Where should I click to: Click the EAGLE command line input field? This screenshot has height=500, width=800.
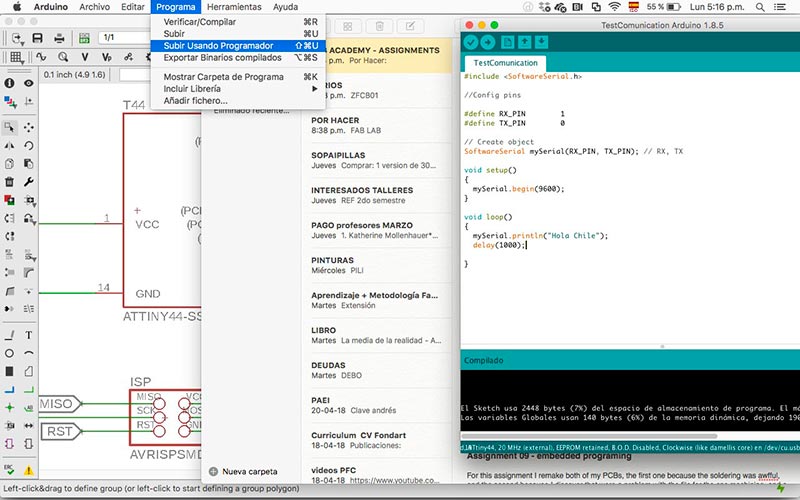click(135, 74)
